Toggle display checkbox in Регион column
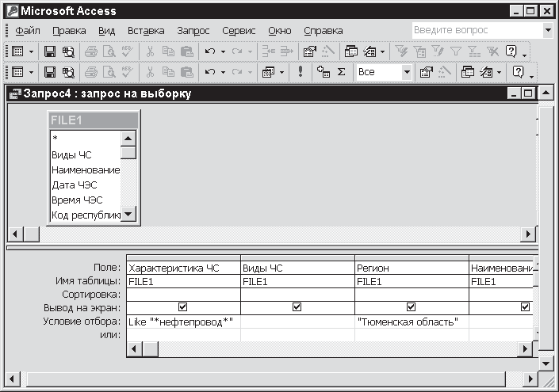 click(x=411, y=307)
